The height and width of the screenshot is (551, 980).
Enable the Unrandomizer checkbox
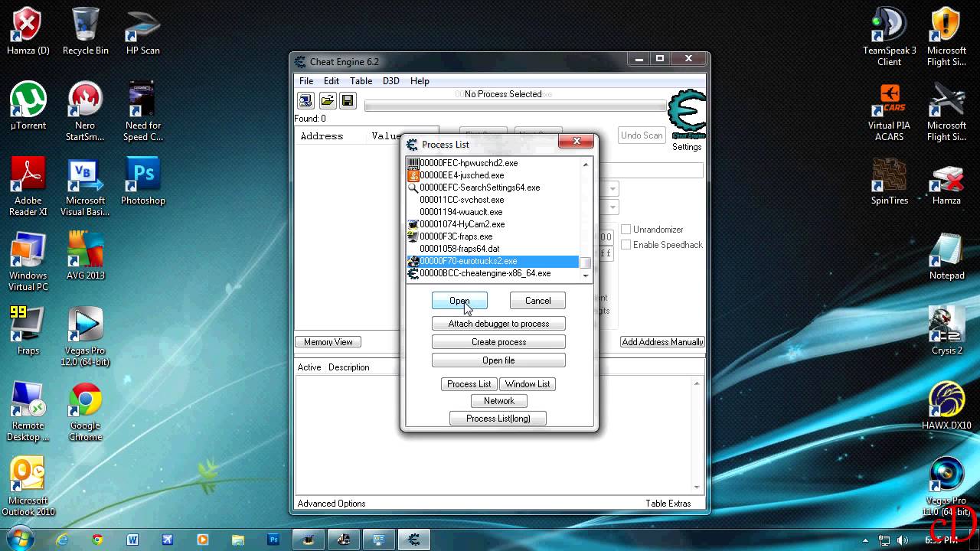click(x=626, y=230)
